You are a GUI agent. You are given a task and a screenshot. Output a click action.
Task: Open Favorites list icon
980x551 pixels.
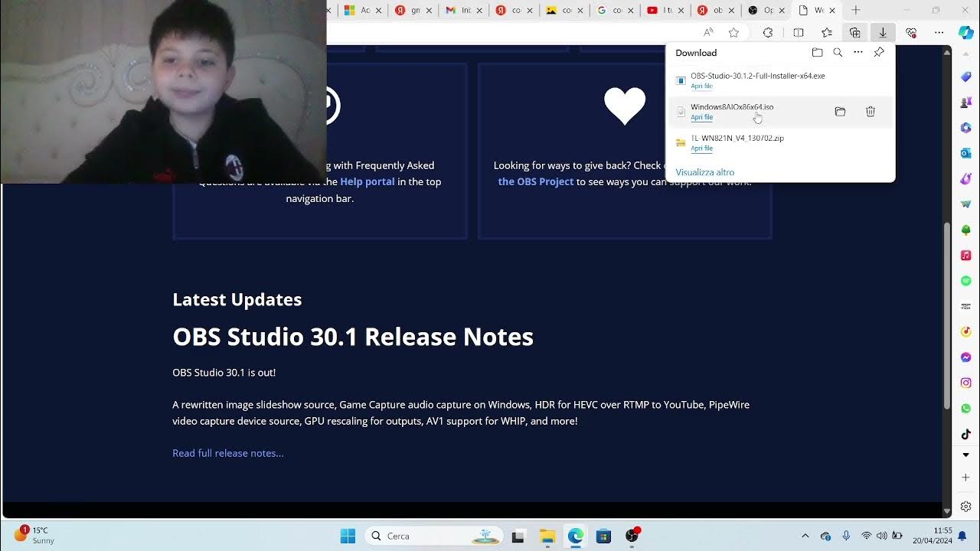click(x=827, y=32)
